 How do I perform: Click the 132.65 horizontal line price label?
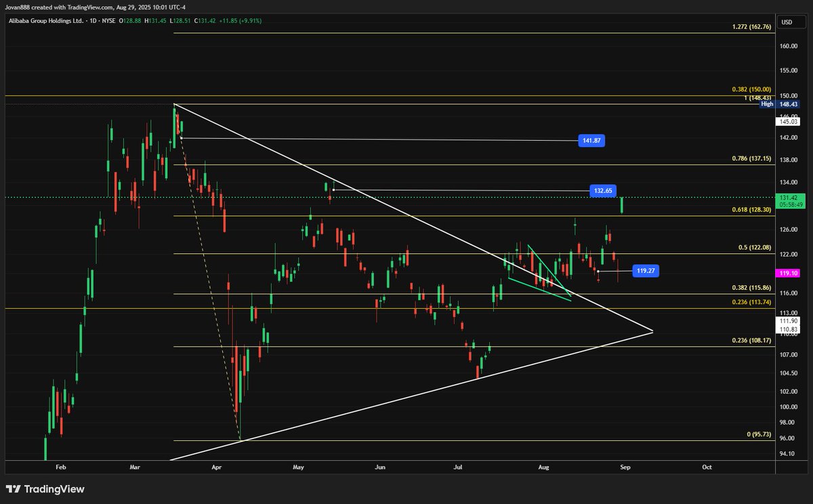coord(602,190)
